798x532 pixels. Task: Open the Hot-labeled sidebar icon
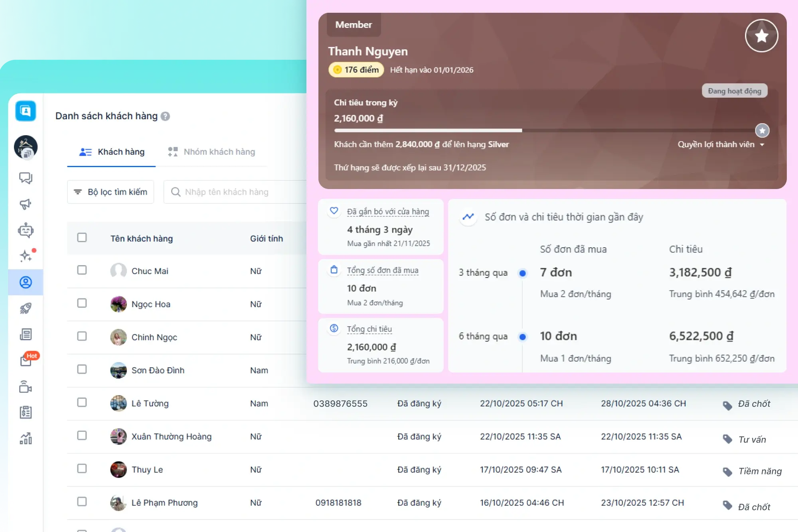click(26, 360)
